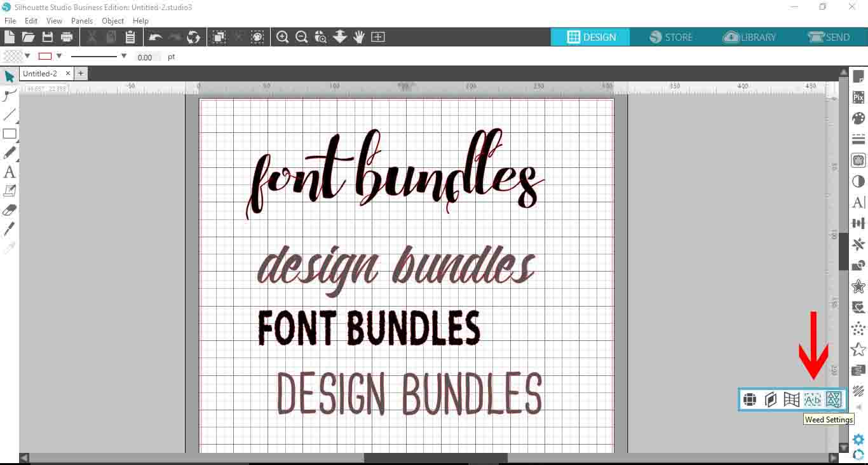Viewport: 868px width, 465px height.
Task: Click the vertical scrollbar down arrow
Action: tap(843, 448)
